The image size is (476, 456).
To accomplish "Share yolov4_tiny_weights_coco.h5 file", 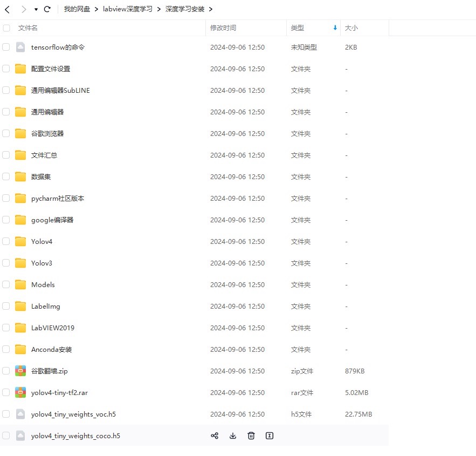I will [x=215, y=435].
